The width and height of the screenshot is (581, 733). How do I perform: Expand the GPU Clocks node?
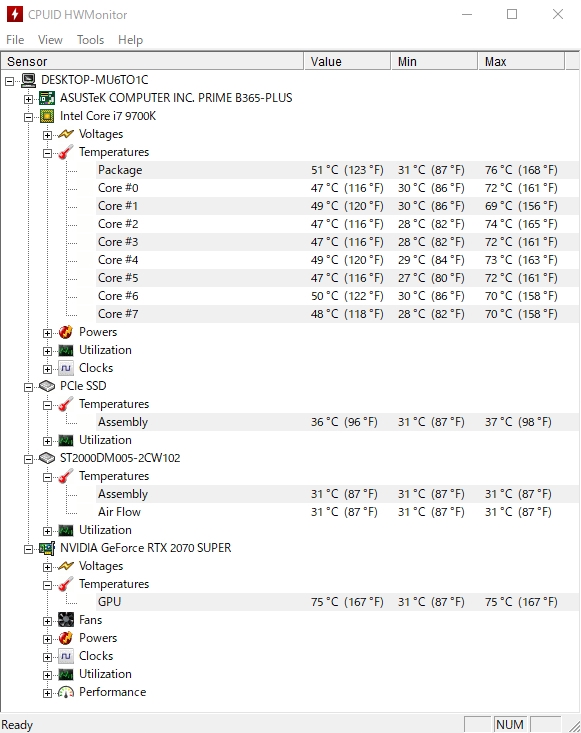[x=47, y=657]
